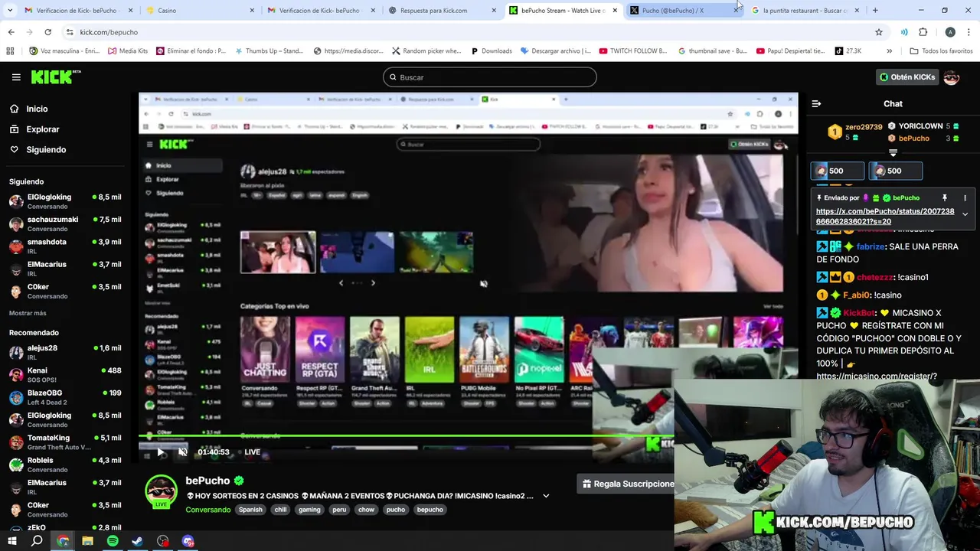Select the chill tag

280,510
